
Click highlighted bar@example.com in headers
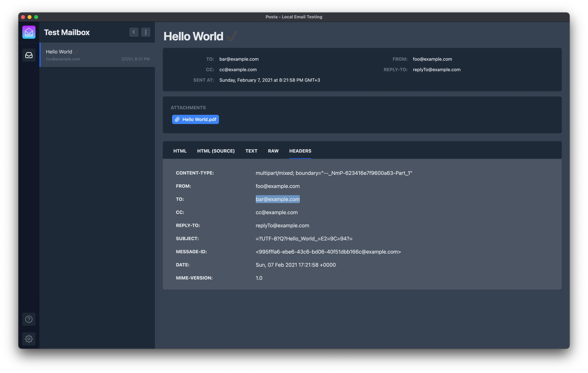[x=278, y=199]
